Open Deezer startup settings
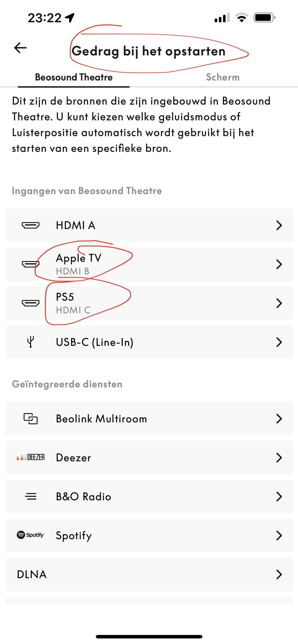 (149, 458)
